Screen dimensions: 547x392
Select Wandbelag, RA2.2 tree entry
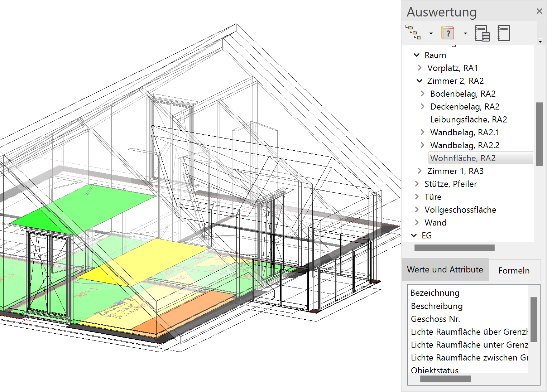click(465, 145)
